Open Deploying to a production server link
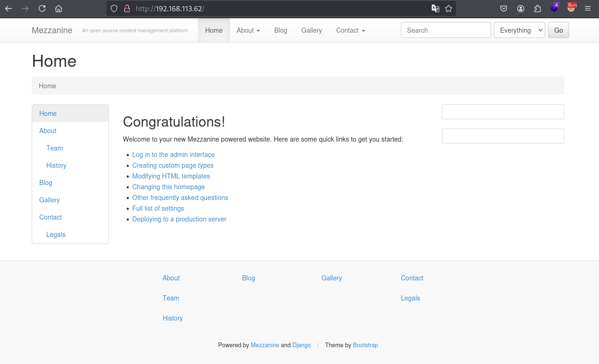Image resolution: width=599 pixels, height=364 pixels. pos(179,219)
